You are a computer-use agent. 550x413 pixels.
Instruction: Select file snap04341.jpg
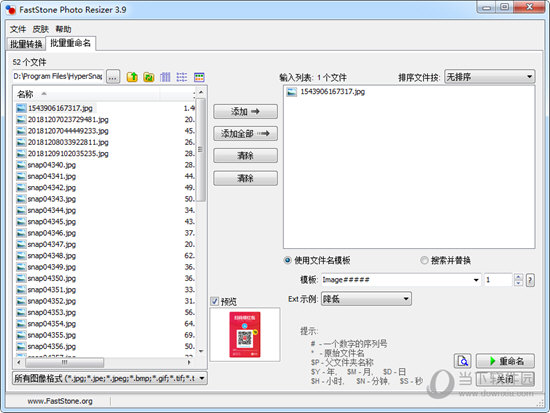52,176
